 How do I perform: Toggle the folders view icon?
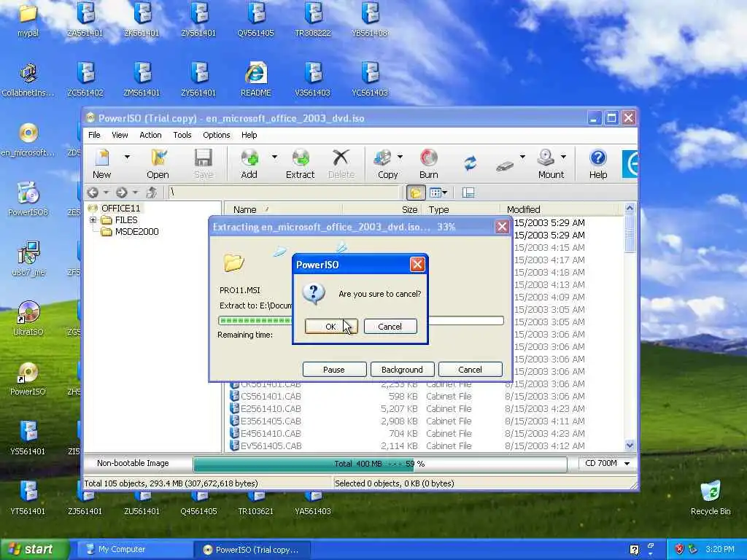click(415, 192)
